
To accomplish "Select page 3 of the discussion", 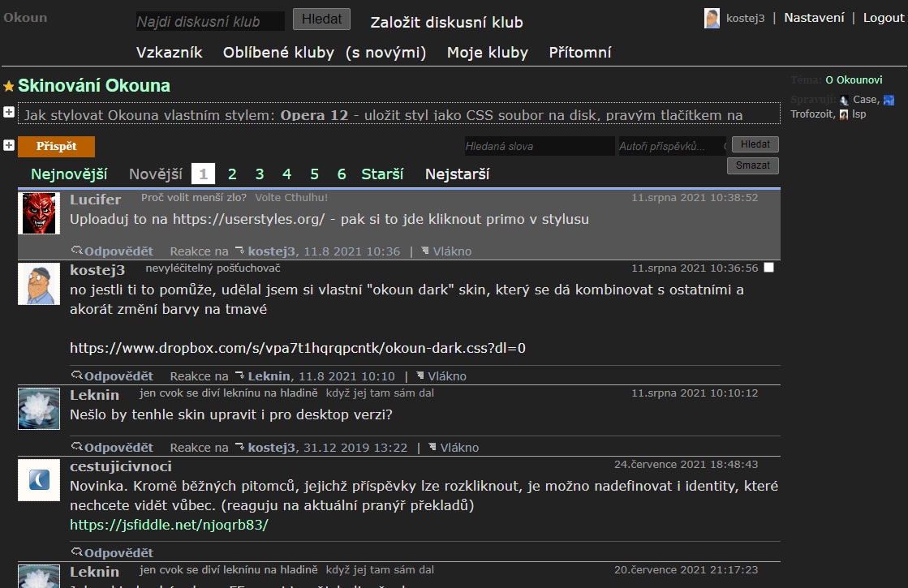I will [x=259, y=173].
